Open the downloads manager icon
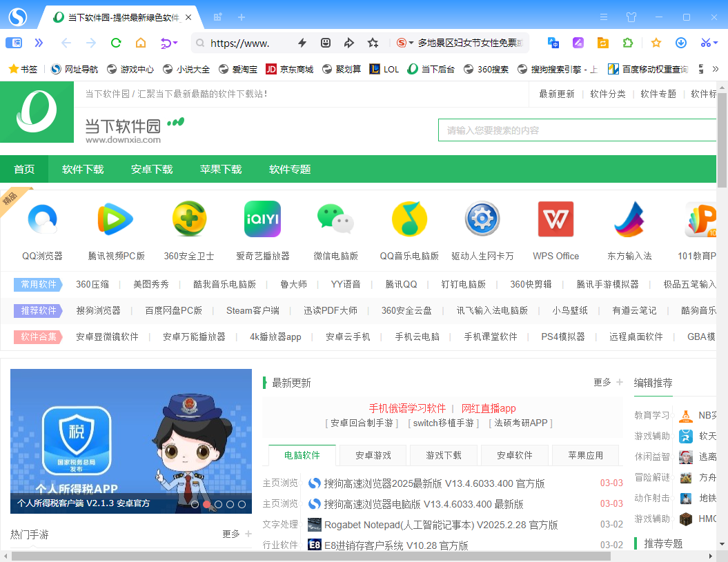 point(680,43)
